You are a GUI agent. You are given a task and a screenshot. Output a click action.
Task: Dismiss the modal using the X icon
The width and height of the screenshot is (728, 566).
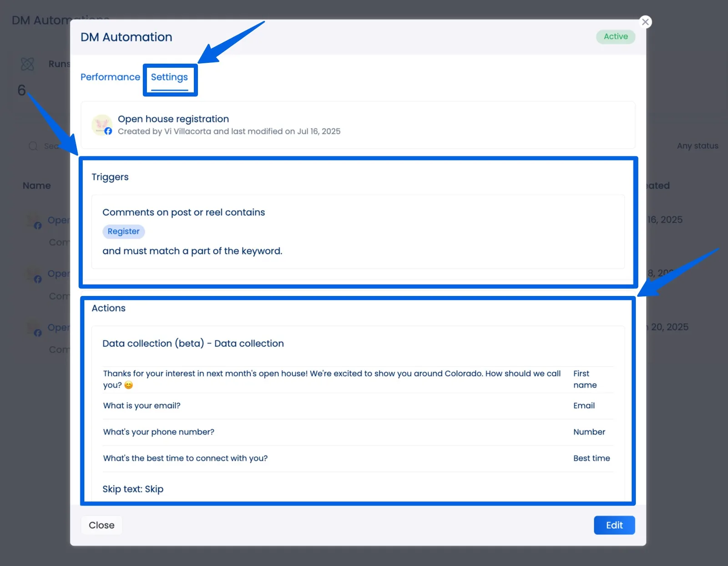(x=645, y=21)
